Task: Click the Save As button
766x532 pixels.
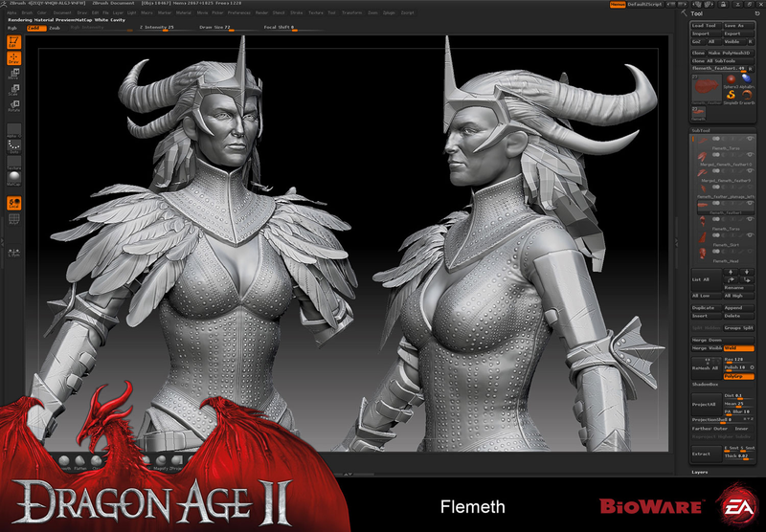Action: coord(738,26)
